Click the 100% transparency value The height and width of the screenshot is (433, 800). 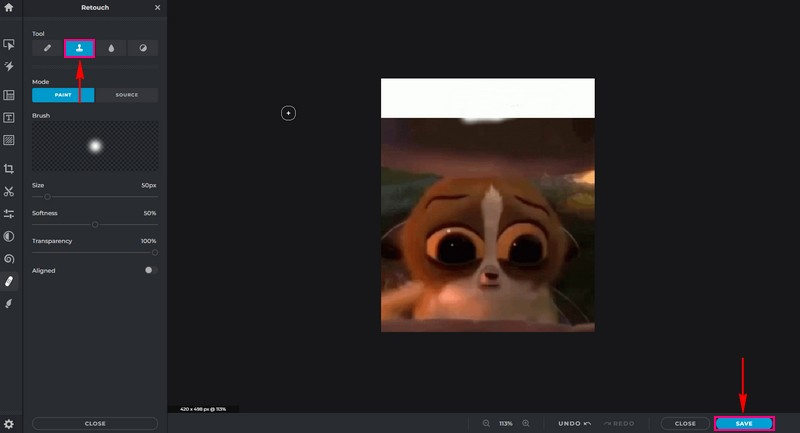(148, 241)
